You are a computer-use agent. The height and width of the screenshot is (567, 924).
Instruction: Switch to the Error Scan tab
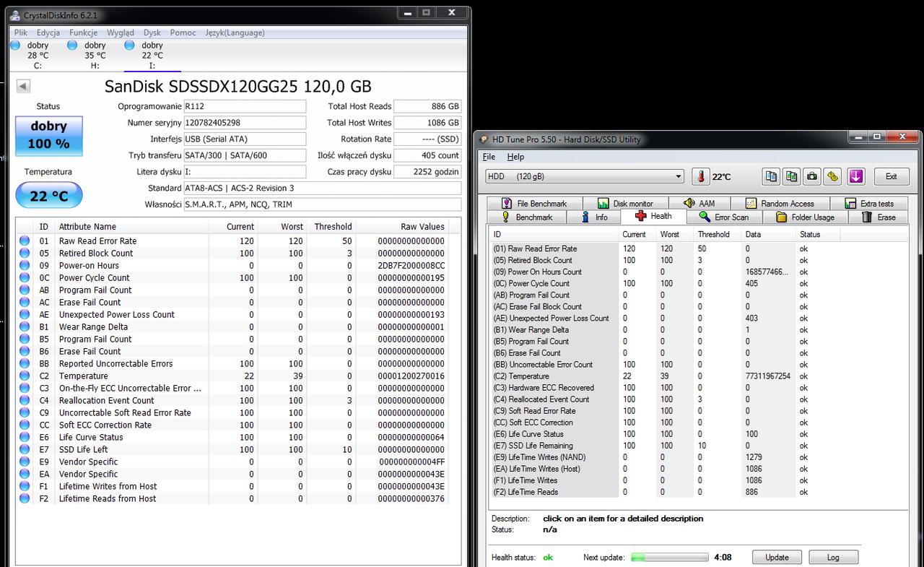[x=724, y=217]
